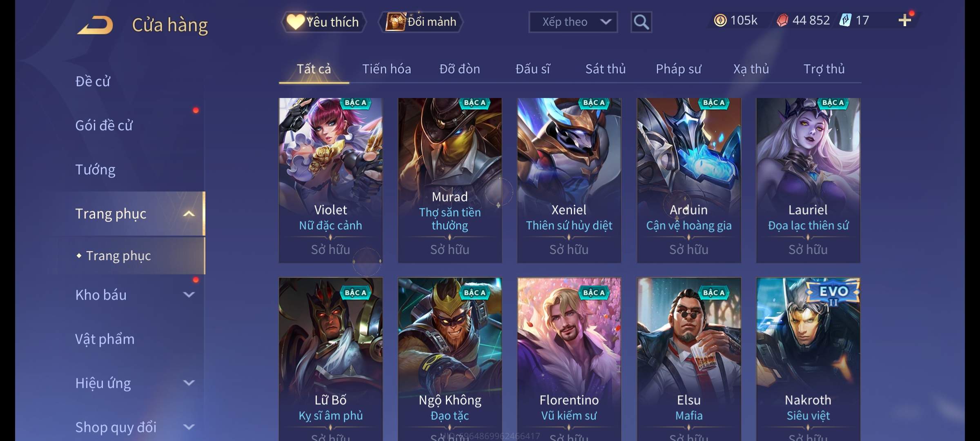The width and height of the screenshot is (980, 441).
Task: Click the back arrow icon beside Cửa hàng
Action: (95, 25)
